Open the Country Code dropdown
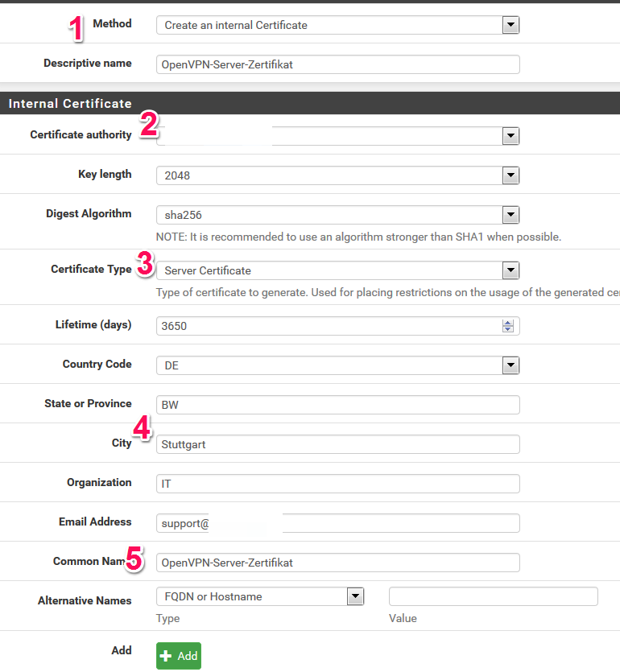Viewport: 620px width, 672px height. (x=338, y=365)
